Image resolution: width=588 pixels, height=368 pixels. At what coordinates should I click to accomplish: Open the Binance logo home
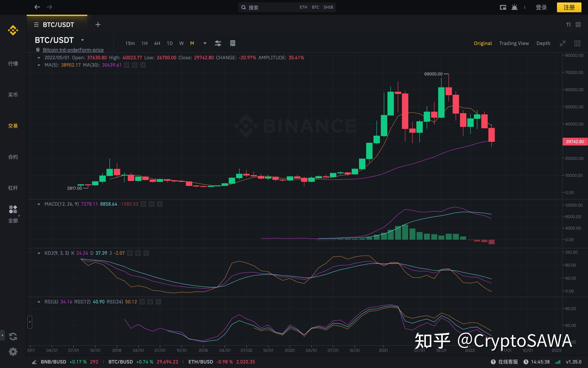(x=13, y=30)
